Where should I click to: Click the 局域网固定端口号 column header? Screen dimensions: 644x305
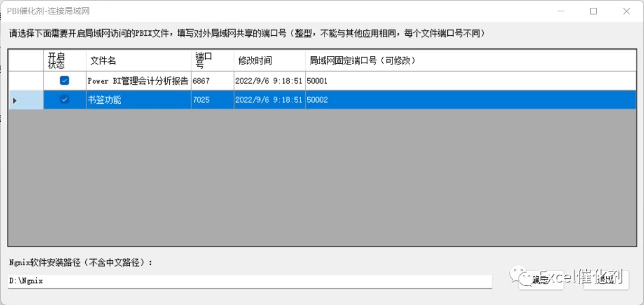click(470, 60)
